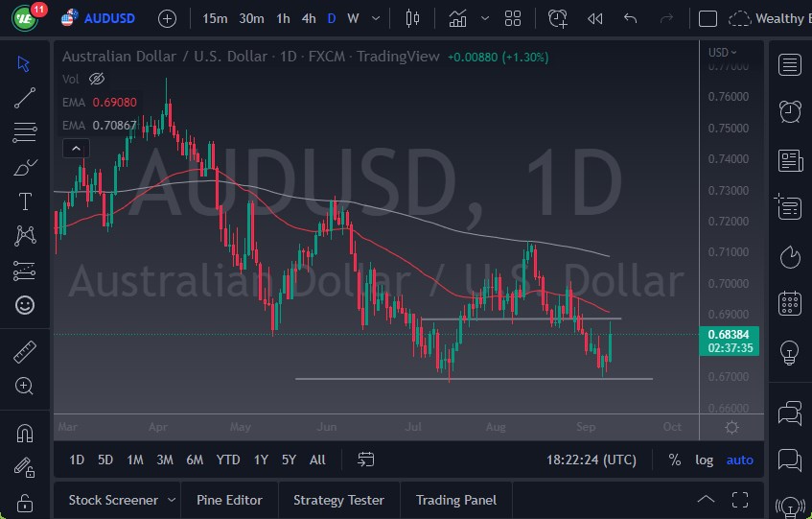This screenshot has width=812, height=519.
Task: Open the ideas lightbulb panel
Action: pyautogui.click(x=790, y=353)
